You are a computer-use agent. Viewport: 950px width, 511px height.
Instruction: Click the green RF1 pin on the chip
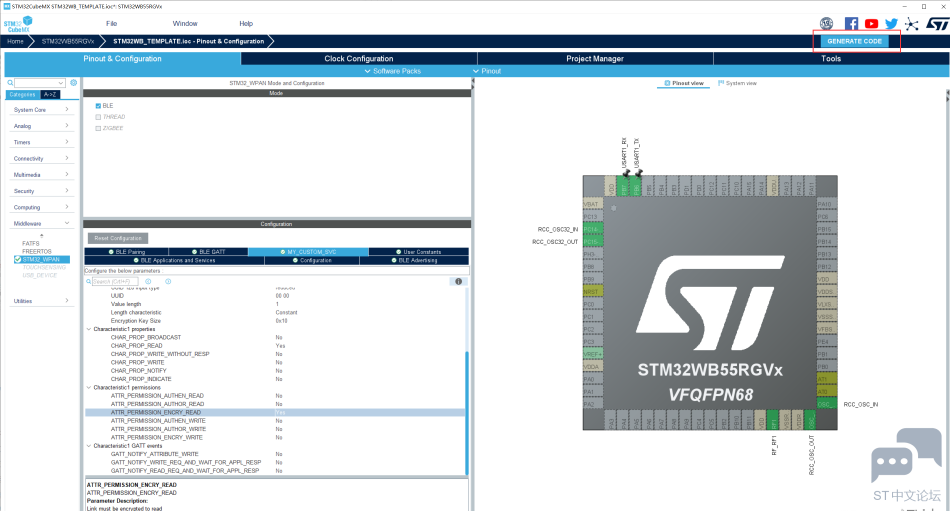click(x=772, y=419)
